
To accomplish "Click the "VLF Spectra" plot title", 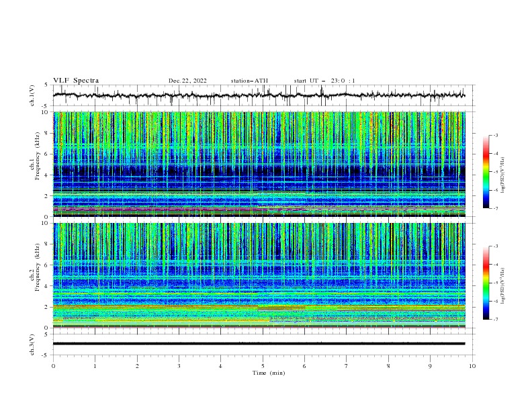I will 76,81.
